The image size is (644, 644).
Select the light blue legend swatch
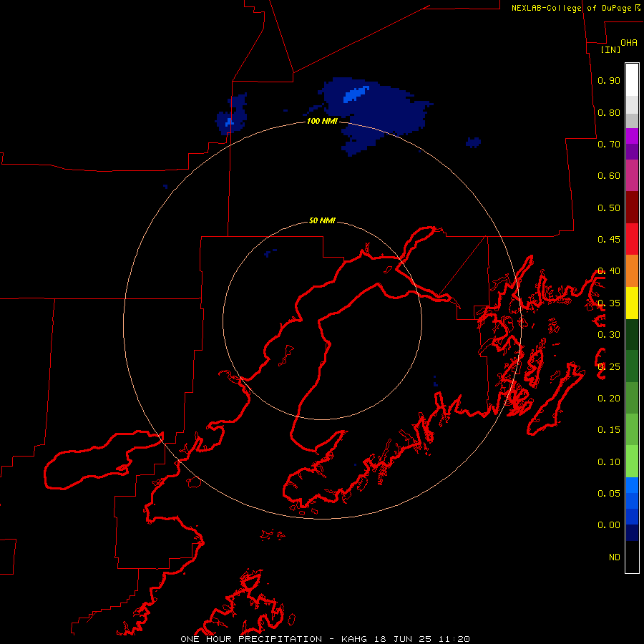point(632,485)
